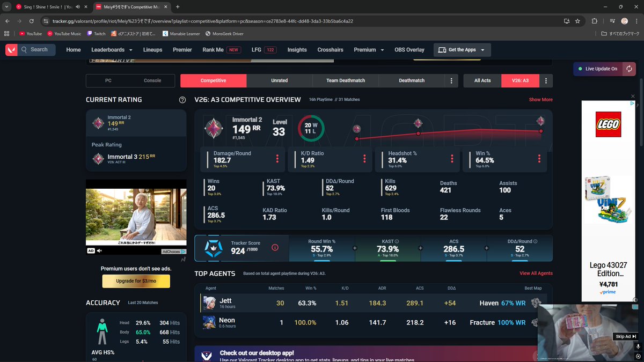Open the Lineups nav item

(x=153, y=50)
